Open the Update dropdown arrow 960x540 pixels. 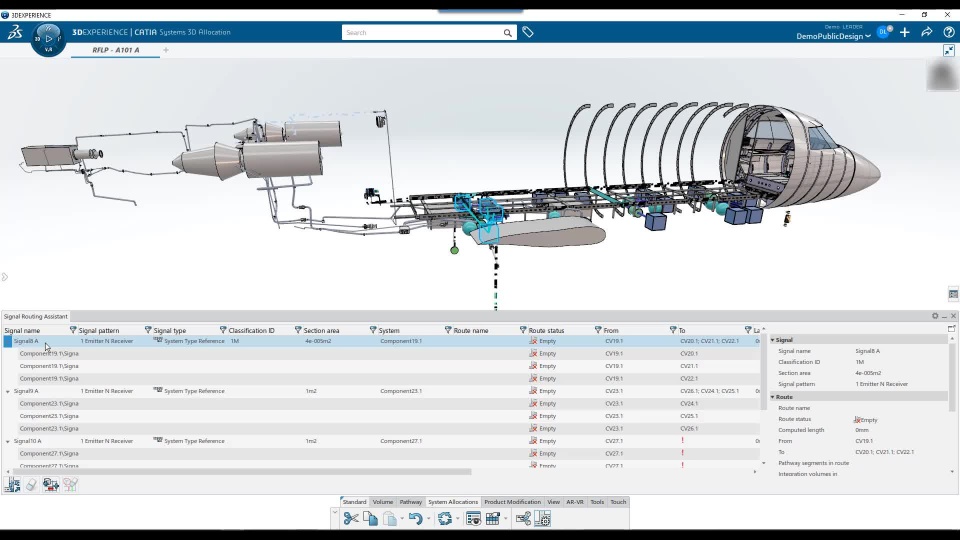(x=457, y=519)
